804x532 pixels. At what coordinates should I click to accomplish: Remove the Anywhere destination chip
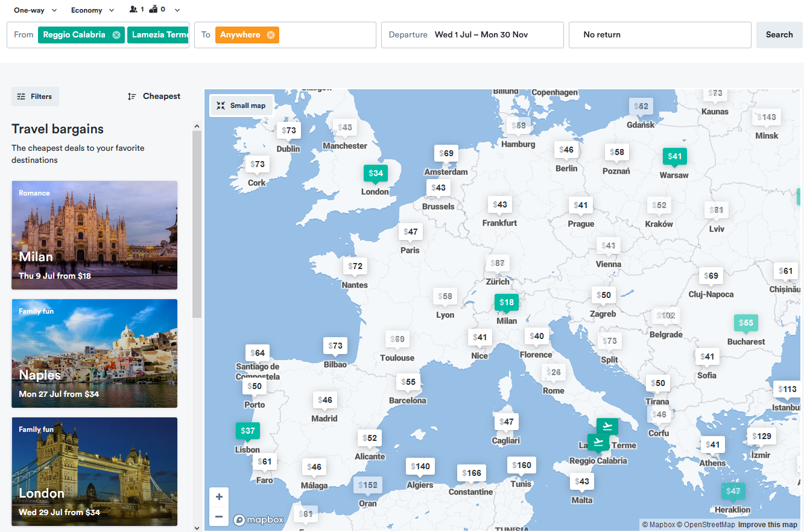pos(271,35)
